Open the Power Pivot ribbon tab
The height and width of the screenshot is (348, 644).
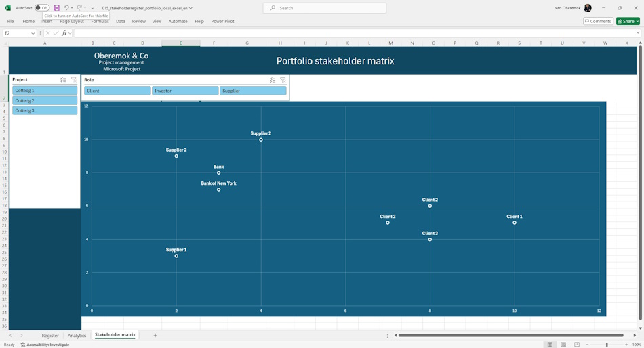(x=222, y=22)
